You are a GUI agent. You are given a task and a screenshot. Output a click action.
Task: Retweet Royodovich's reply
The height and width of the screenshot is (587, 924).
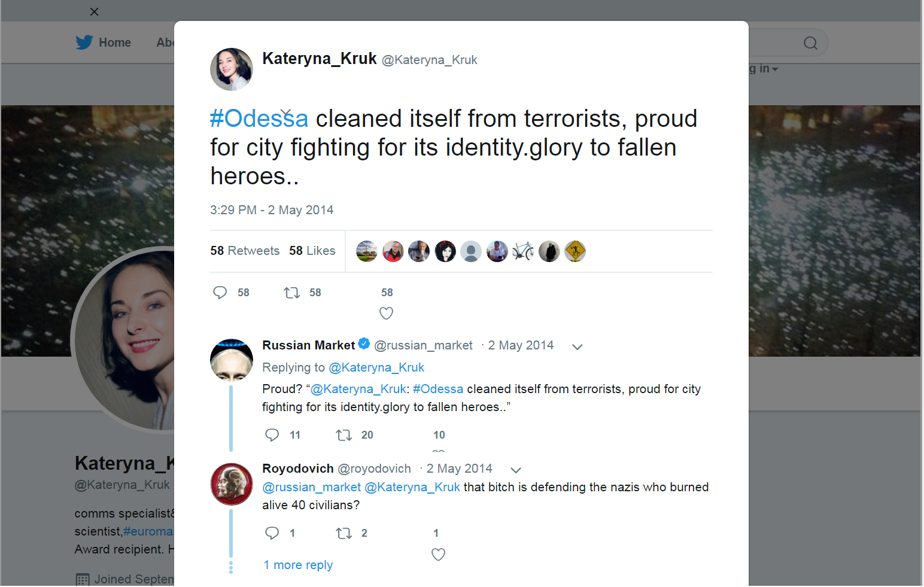tap(344, 533)
